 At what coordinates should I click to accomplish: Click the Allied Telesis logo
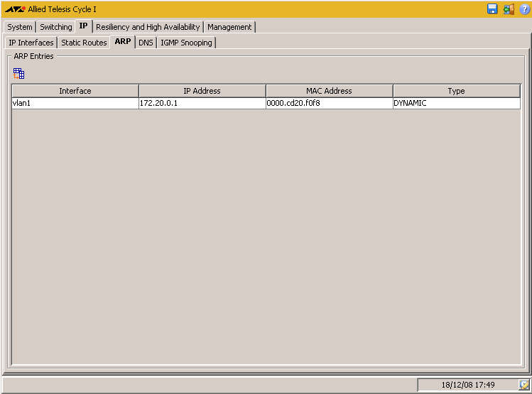15,9
